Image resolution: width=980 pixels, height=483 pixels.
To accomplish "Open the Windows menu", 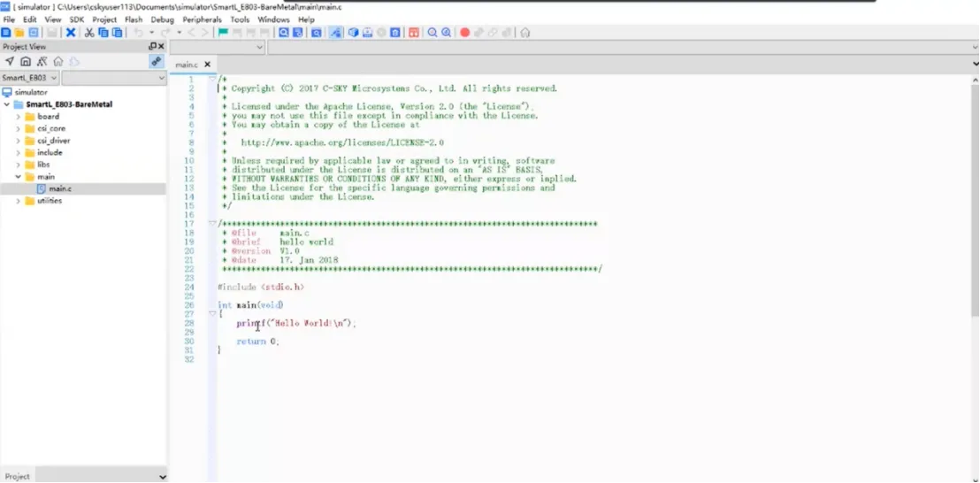I will pos(274,20).
